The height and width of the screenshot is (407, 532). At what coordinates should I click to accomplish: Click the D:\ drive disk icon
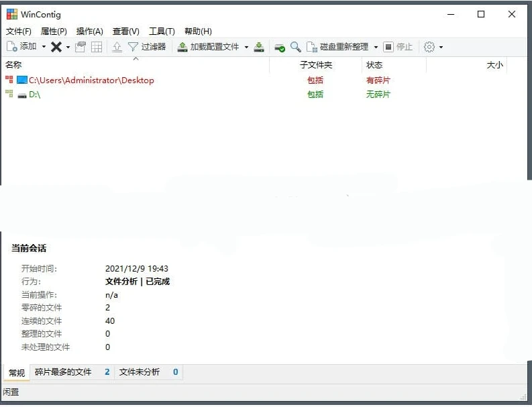click(x=22, y=95)
